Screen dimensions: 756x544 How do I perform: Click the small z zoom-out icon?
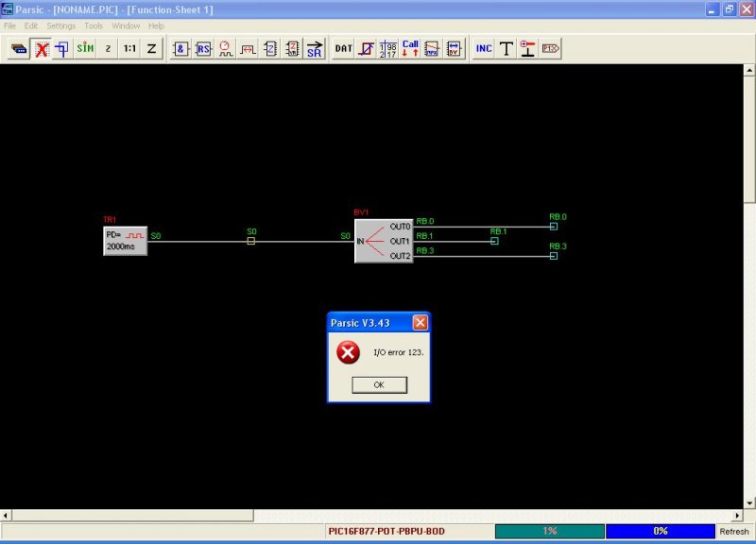(x=108, y=48)
